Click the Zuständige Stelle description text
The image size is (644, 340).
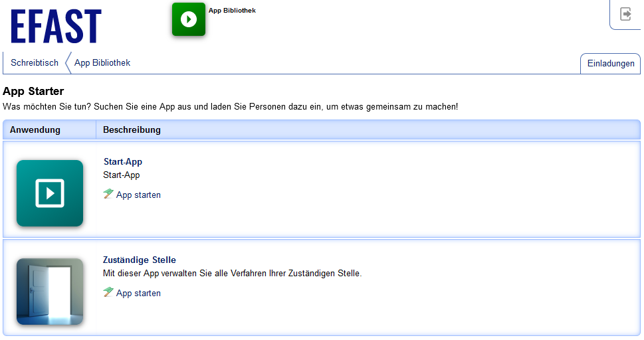click(x=232, y=274)
